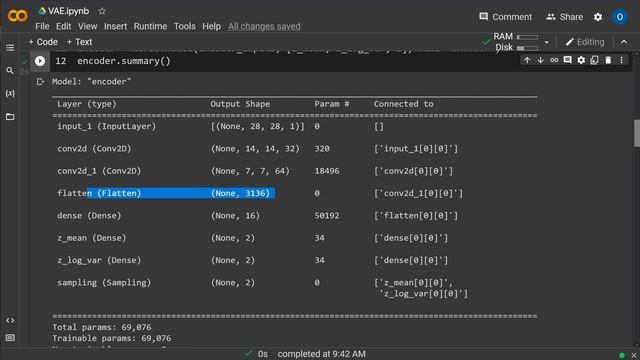Click the z_log_var (Dense) row text

[x=99, y=260]
